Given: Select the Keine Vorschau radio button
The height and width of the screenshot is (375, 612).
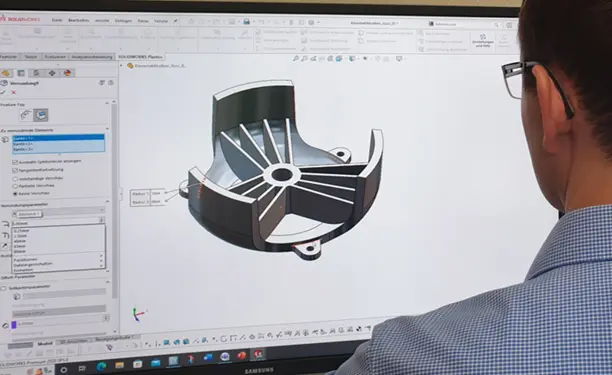Looking at the screenshot, I should (x=15, y=194).
